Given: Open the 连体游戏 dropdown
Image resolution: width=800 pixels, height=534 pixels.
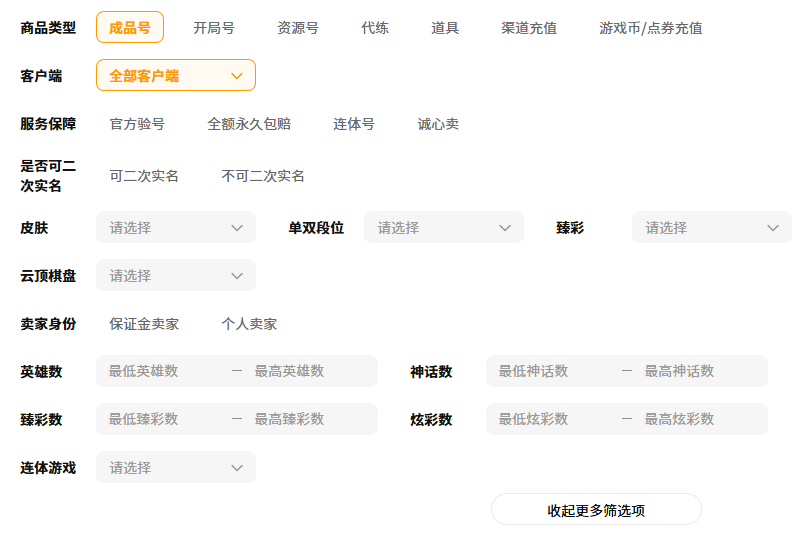Looking at the screenshot, I should pyautogui.click(x=176, y=468).
